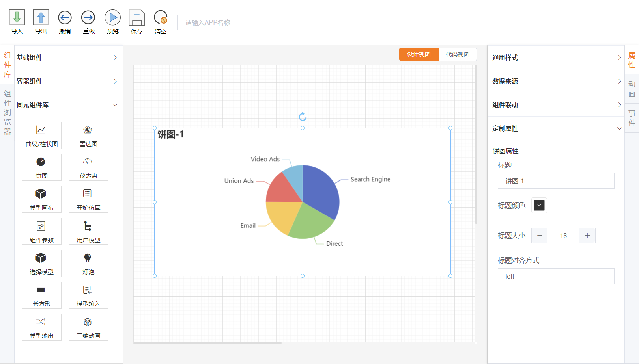Open the 动画 side tab

coord(632,89)
